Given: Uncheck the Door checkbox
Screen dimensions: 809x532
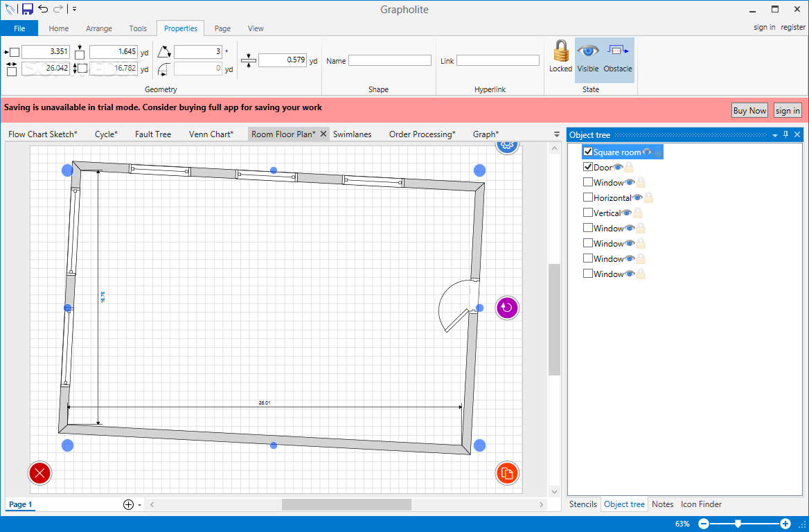Looking at the screenshot, I should (x=587, y=167).
